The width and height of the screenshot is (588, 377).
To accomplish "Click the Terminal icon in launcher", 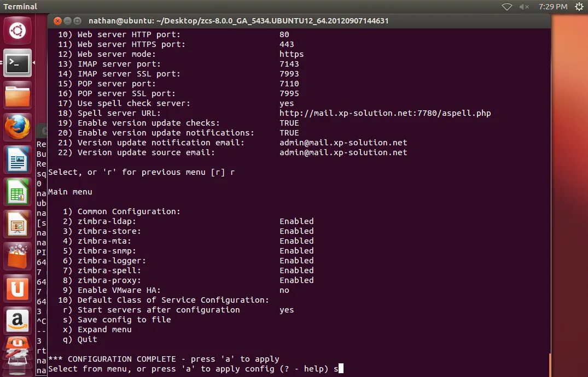I will (18, 63).
